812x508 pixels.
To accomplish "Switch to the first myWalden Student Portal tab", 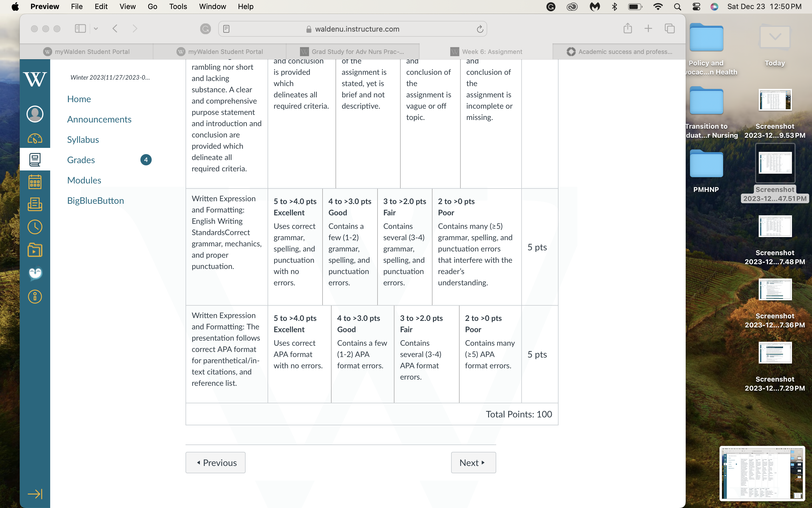I will (86, 51).
